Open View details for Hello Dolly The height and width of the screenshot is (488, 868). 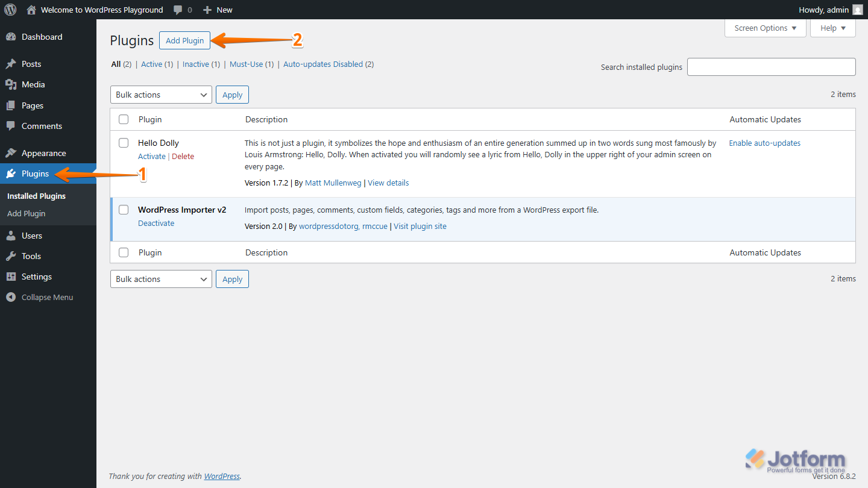388,183
